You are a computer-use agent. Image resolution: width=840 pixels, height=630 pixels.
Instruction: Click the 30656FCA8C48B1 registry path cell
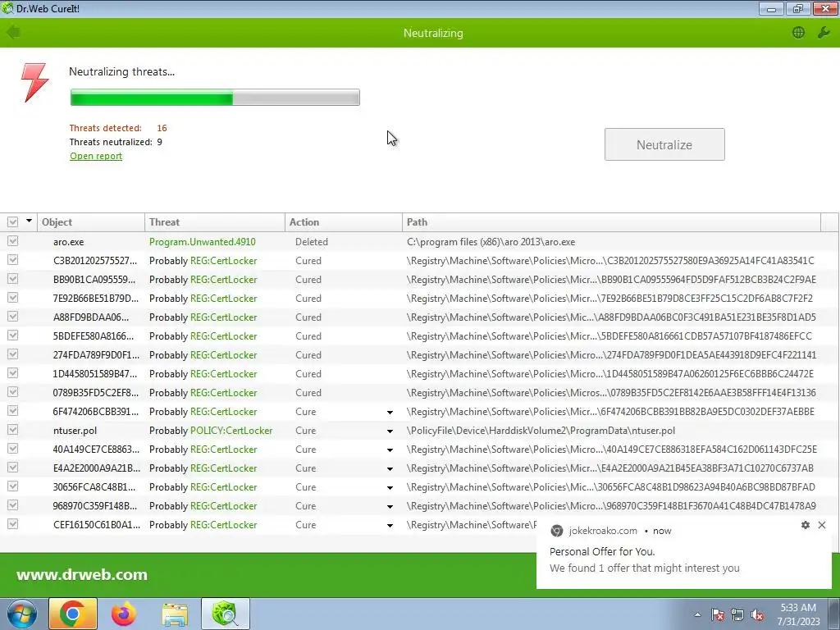click(610, 487)
